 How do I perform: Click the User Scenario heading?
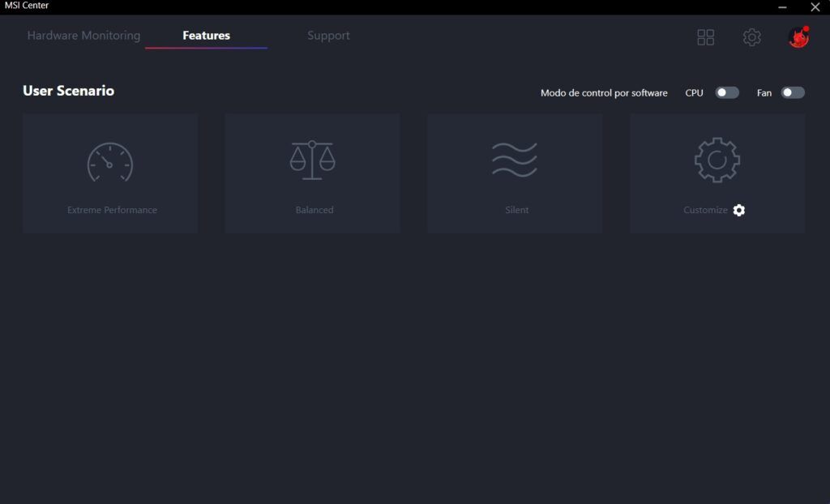tap(68, 91)
